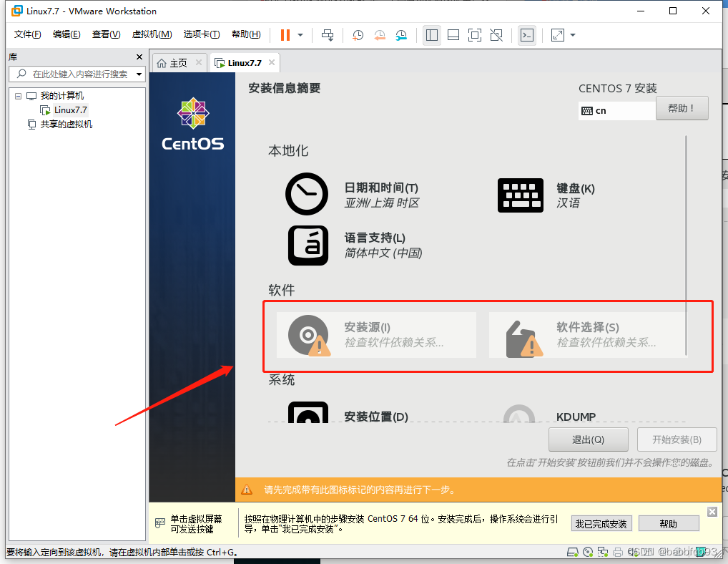Open the 查看(V) menu
728x564 pixels.
click(x=106, y=34)
